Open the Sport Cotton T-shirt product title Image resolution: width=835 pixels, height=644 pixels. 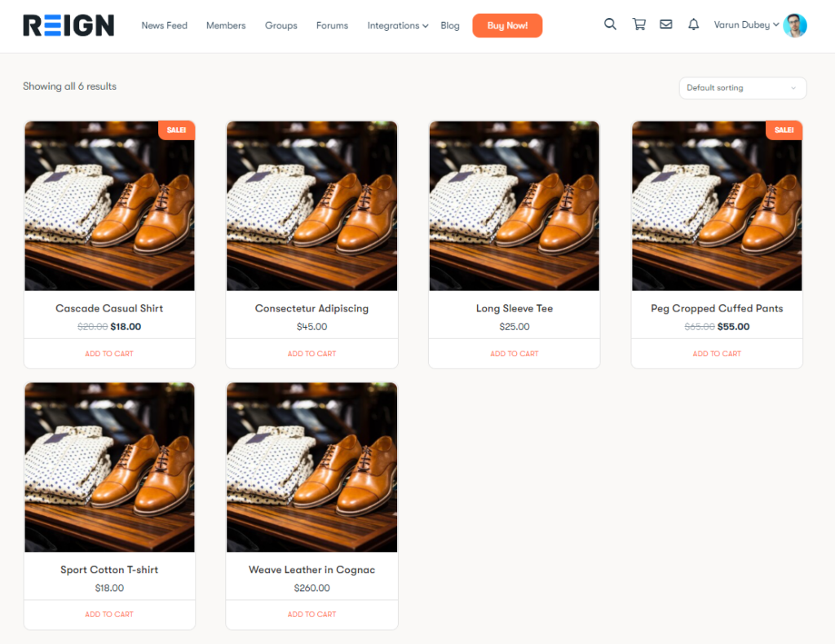tap(109, 570)
